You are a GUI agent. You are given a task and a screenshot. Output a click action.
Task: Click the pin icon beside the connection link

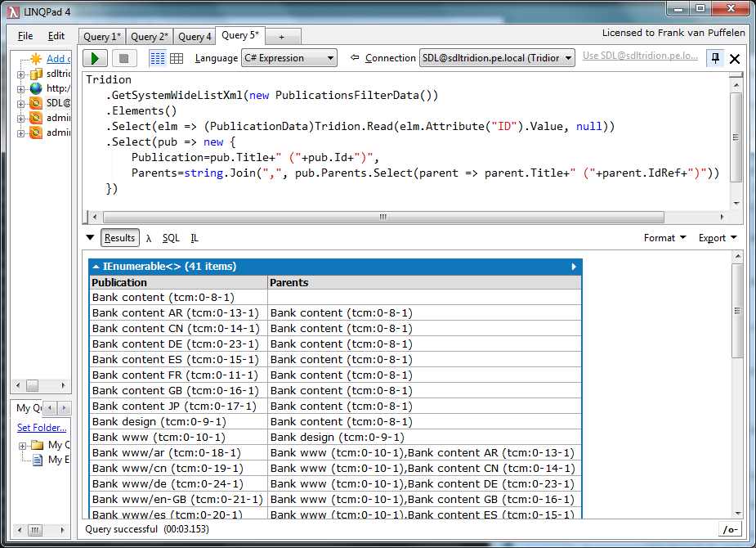[715, 58]
